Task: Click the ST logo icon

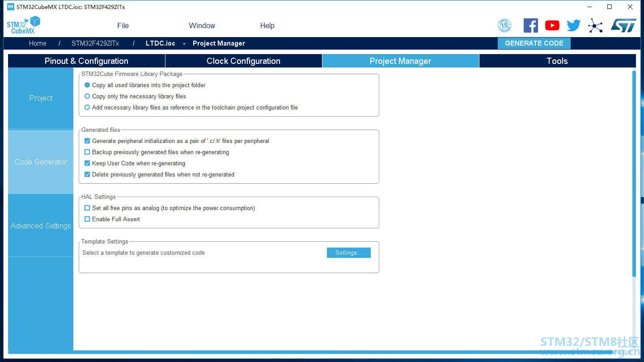Action: 623,25
